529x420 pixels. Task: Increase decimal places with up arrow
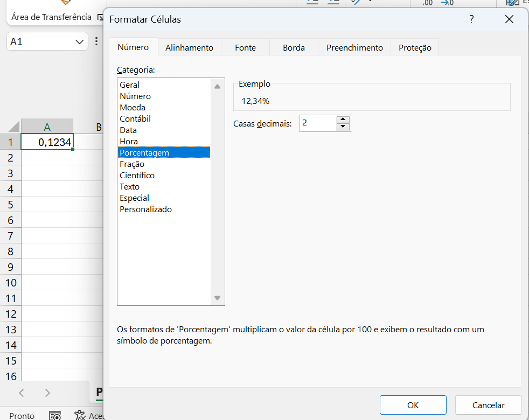tap(343, 119)
